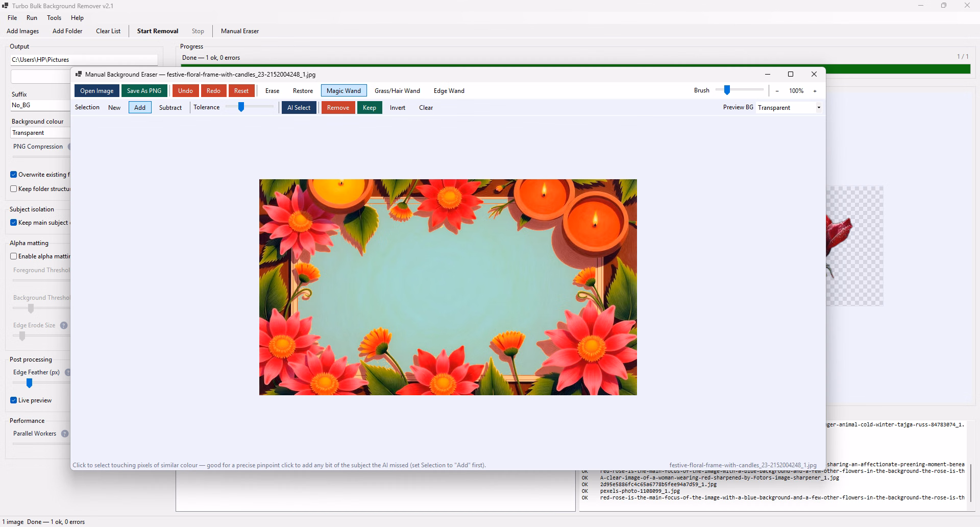The width and height of the screenshot is (980, 527).
Task: Click log entry pexels-photo-1108099_1.jpg
Action: coord(640,491)
